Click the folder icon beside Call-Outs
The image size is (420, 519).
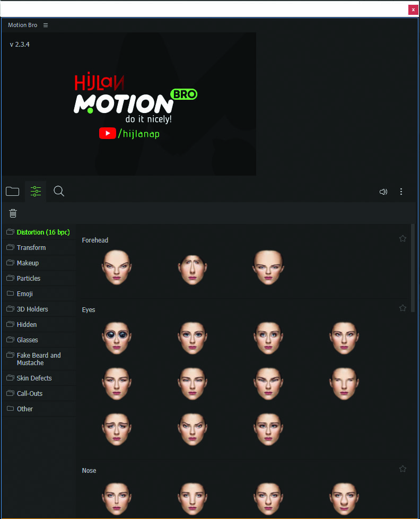click(x=10, y=393)
